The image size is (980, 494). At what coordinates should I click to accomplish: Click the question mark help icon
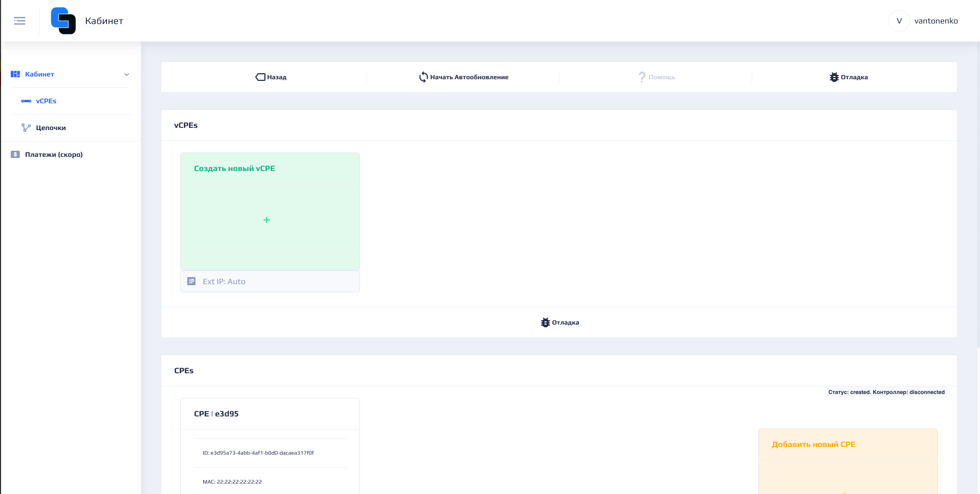pyautogui.click(x=642, y=77)
